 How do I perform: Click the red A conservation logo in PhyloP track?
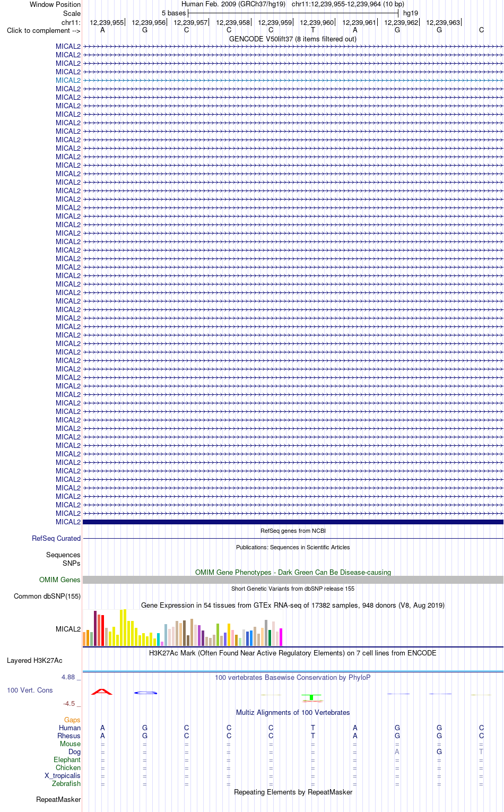tap(102, 692)
